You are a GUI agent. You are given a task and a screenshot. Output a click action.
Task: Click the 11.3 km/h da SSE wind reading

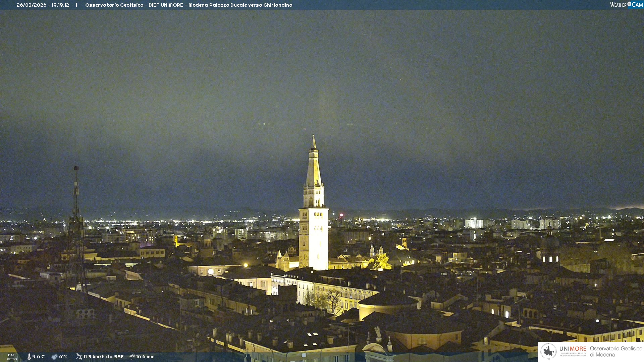(x=103, y=357)
